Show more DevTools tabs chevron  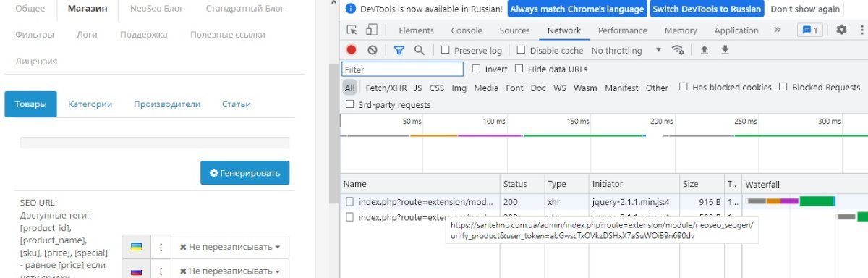(778, 30)
